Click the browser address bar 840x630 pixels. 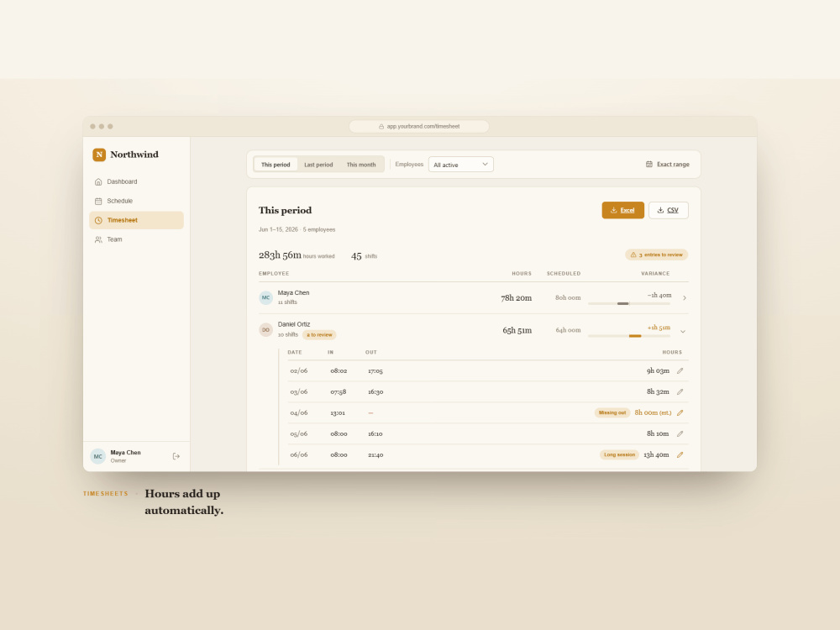coord(419,127)
